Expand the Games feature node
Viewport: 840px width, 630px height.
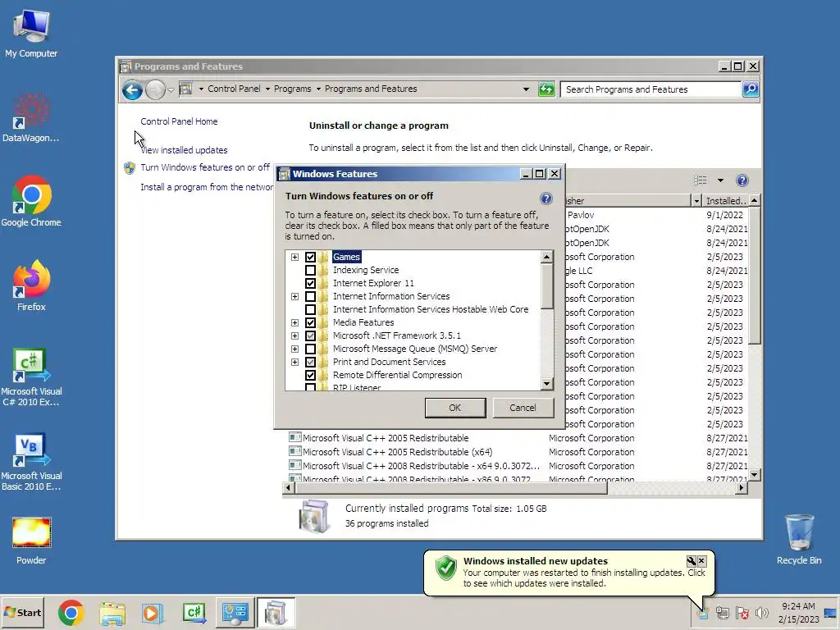tap(294, 257)
